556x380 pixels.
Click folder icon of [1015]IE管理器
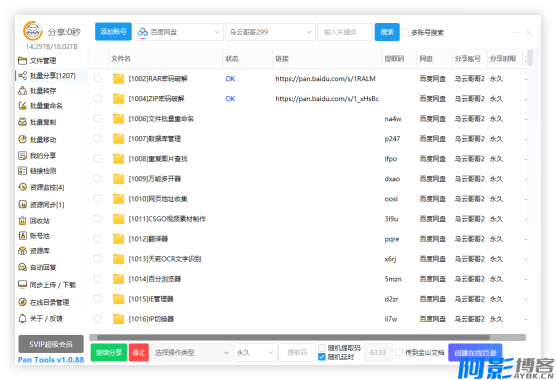tap(118, 299)
